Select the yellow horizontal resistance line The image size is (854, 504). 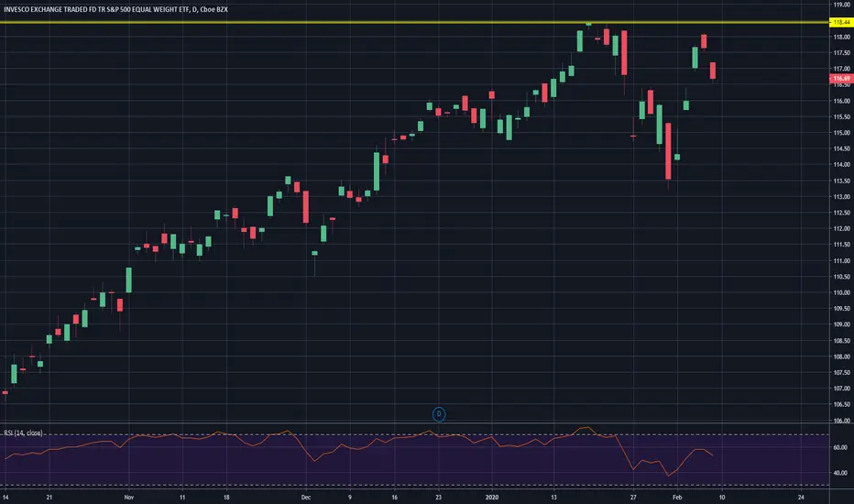(414, 22)
